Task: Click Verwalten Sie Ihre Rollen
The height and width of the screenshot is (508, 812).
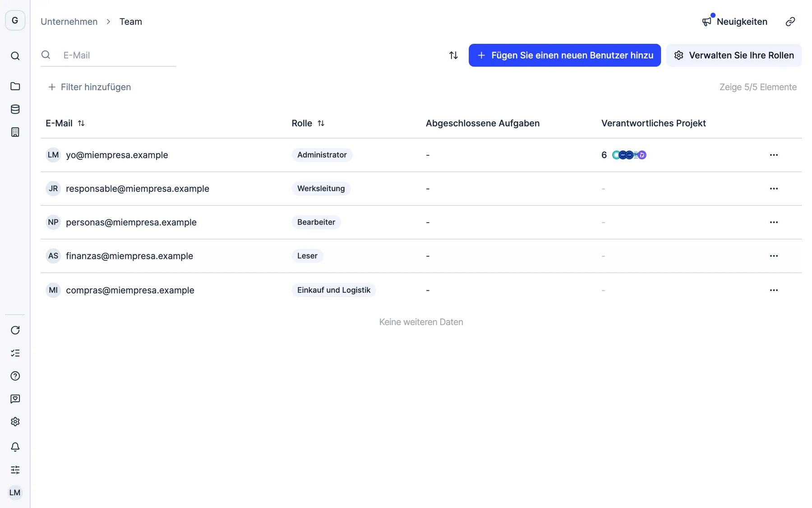Action: pyautogui.click(x=734, y=55)
